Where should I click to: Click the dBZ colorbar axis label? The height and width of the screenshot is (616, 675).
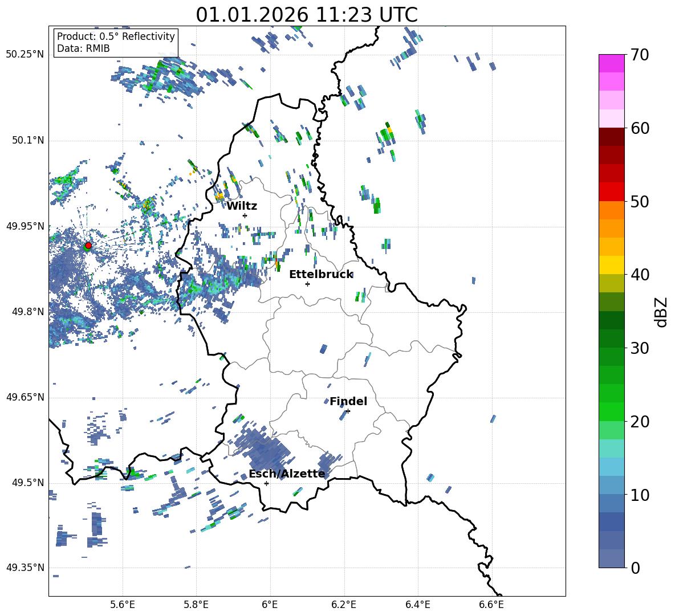click(x=661, y=312)
